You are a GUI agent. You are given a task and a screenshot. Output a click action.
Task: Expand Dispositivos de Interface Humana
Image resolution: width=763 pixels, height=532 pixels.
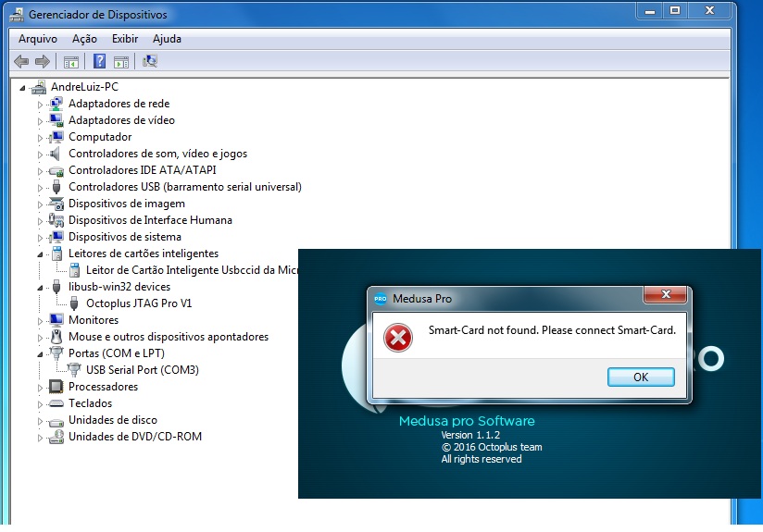[41, 221]
